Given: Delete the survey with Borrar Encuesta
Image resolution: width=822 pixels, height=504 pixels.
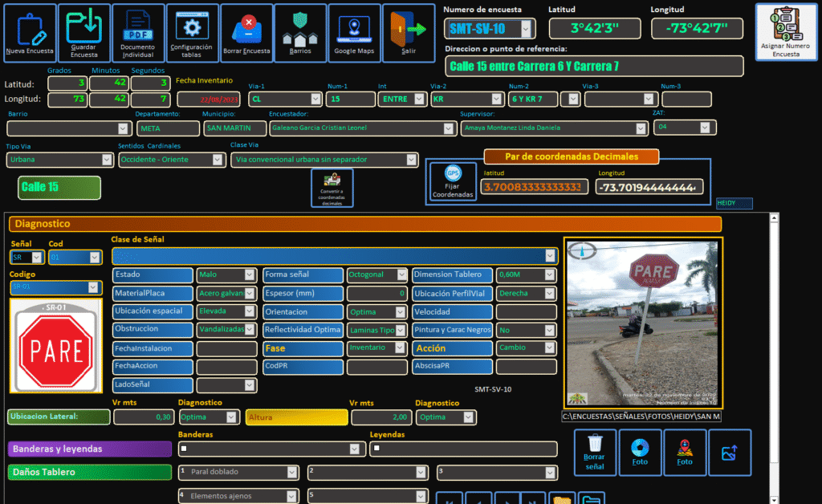Looking at the screenshot, I should point(246,33).
